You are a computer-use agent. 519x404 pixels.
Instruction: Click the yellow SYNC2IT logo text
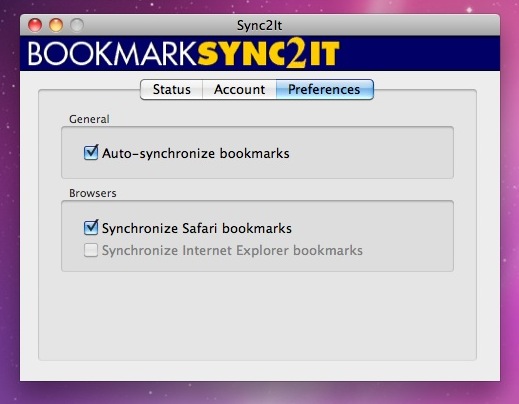(268, 53)
